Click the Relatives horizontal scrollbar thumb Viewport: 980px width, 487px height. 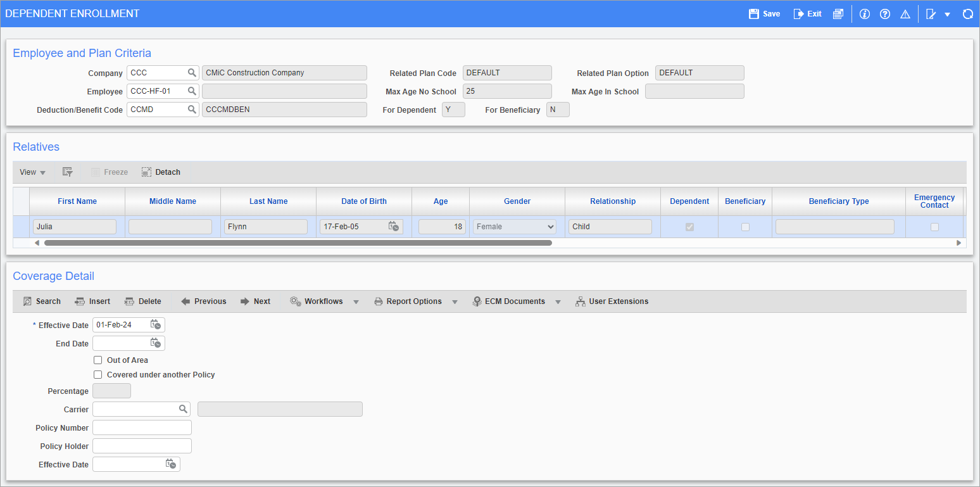point(298,243)
